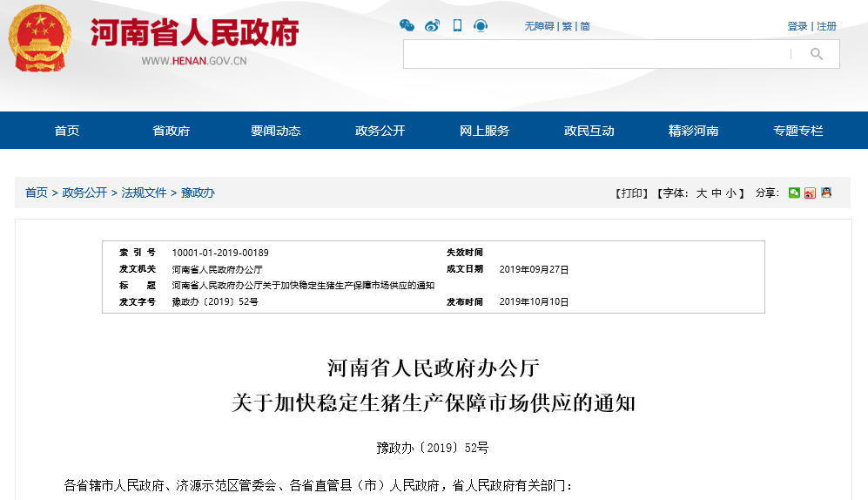
Task: Click the 打印 print link
Action: (631, 193)
